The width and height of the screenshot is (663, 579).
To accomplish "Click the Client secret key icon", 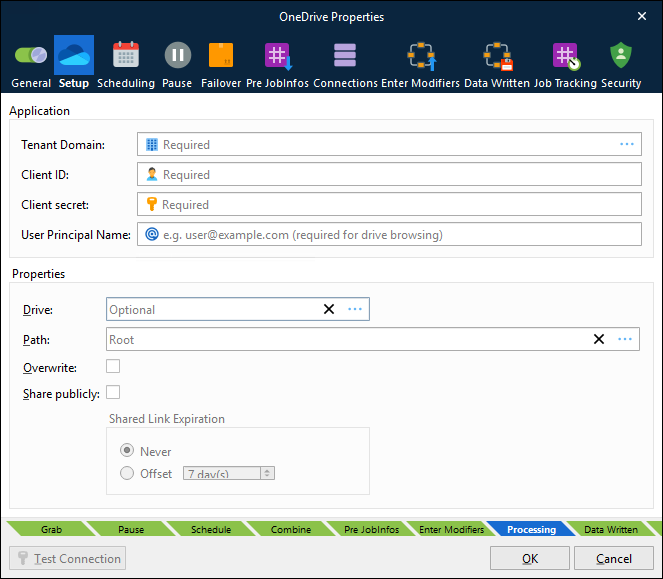I will [151, 204].
